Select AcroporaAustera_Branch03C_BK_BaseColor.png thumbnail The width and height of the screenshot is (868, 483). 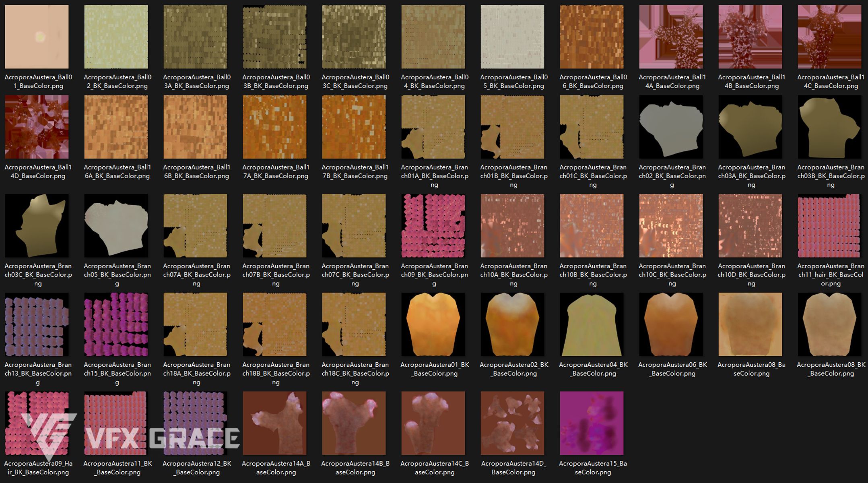pos(37,225)
